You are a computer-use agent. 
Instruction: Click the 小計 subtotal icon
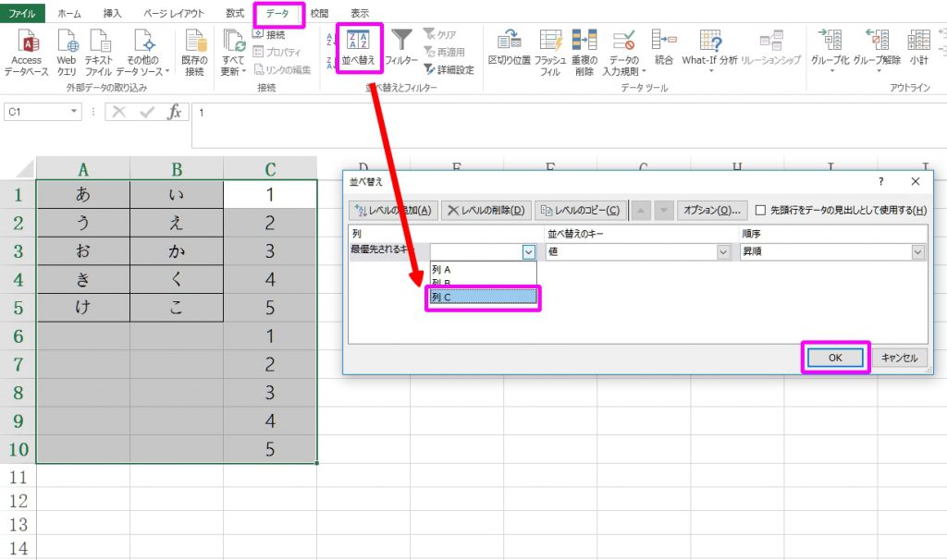[918, 42]
